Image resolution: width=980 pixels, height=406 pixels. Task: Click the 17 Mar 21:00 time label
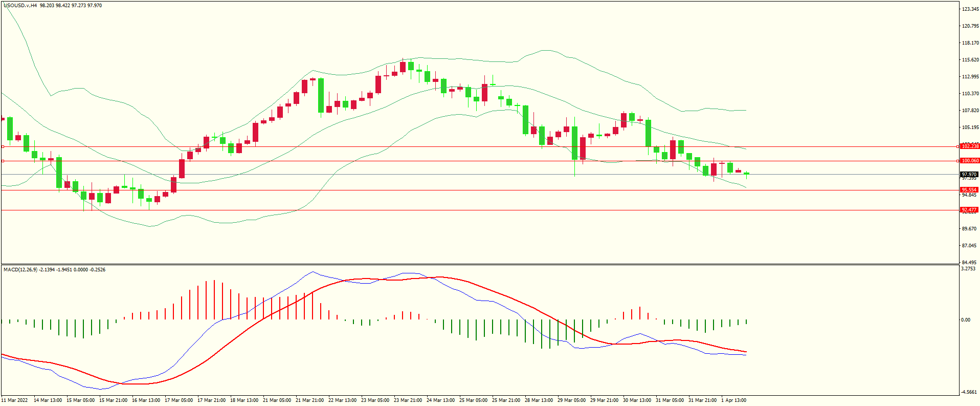pos(212,400)
